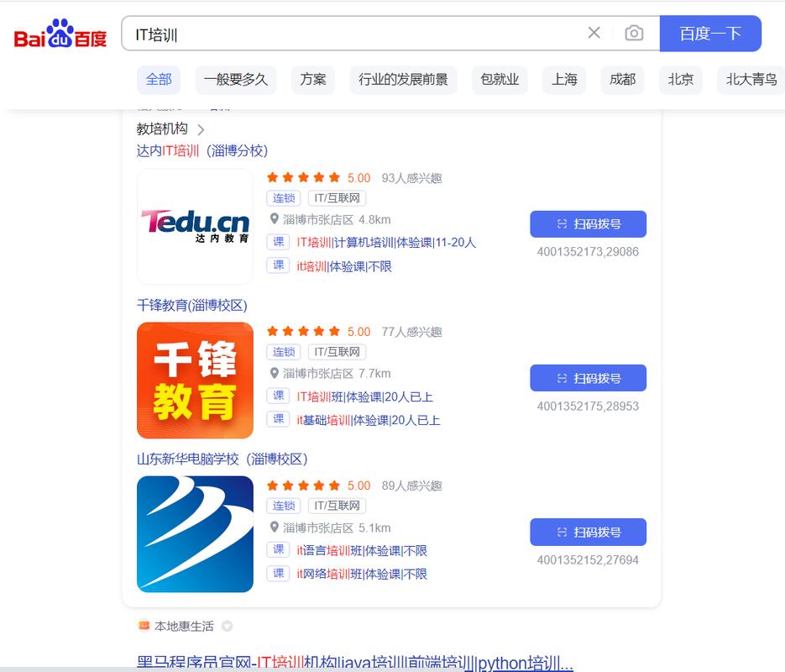Click the IT/互联网 tag under 千锋教育
Viewport: 785px width, 672px height.
tap(337, 352)
